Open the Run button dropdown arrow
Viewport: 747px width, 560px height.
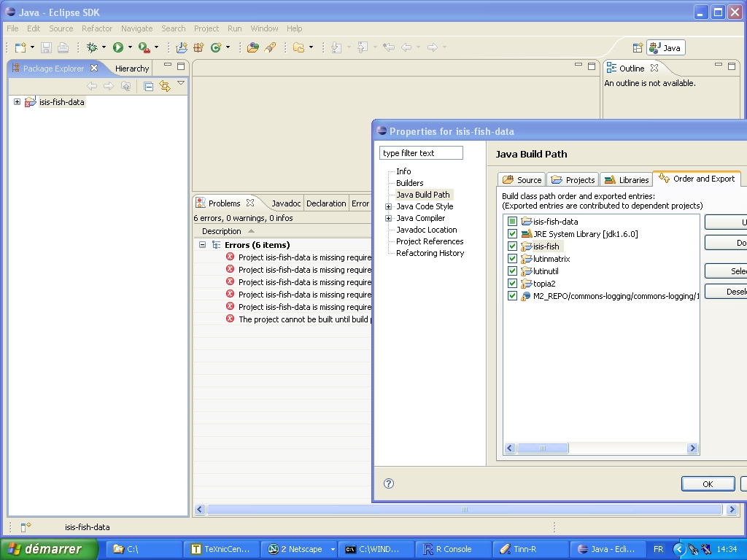point(130,47)
